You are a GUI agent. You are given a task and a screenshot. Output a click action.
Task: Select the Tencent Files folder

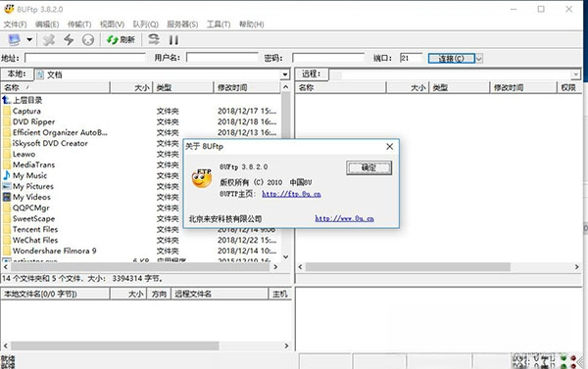(x=30, y=229)
